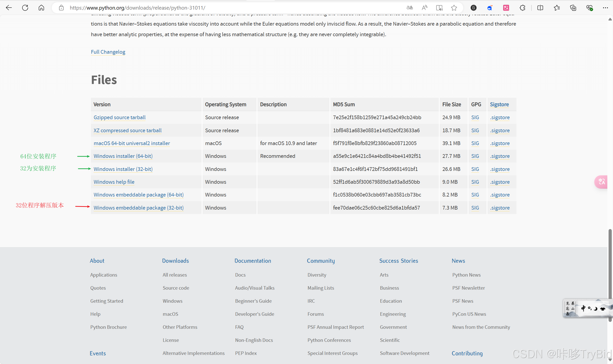The height and width of the screenshot is (364, 613).
Task: Open the Contributing footer heading
Action: point(467,353)
